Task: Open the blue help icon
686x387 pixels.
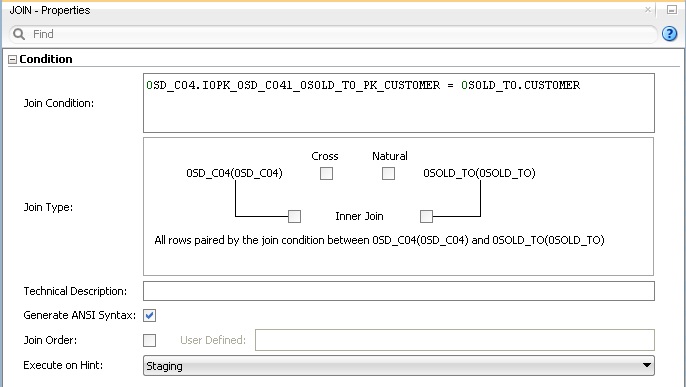Action: point(669,34)
